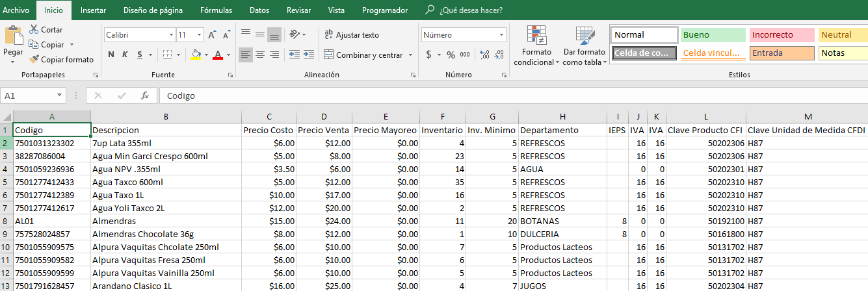Switch to the Datos tab
This screenshot has width=868, height=291.
(259, 10)
